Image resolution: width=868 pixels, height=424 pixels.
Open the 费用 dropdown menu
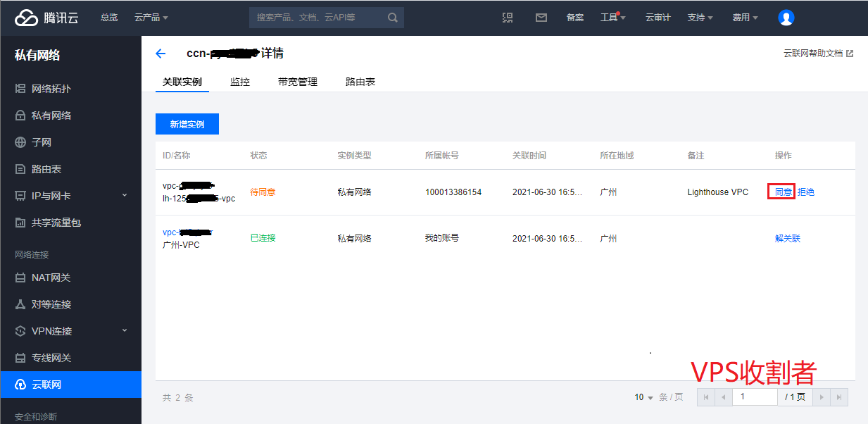[745, 18]
